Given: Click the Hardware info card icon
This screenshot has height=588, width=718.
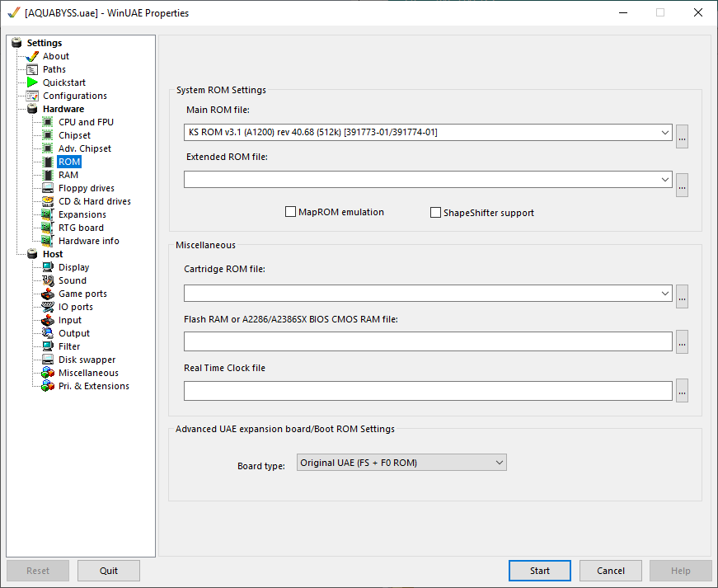Looking at the screenshot, I should [48, 241].
